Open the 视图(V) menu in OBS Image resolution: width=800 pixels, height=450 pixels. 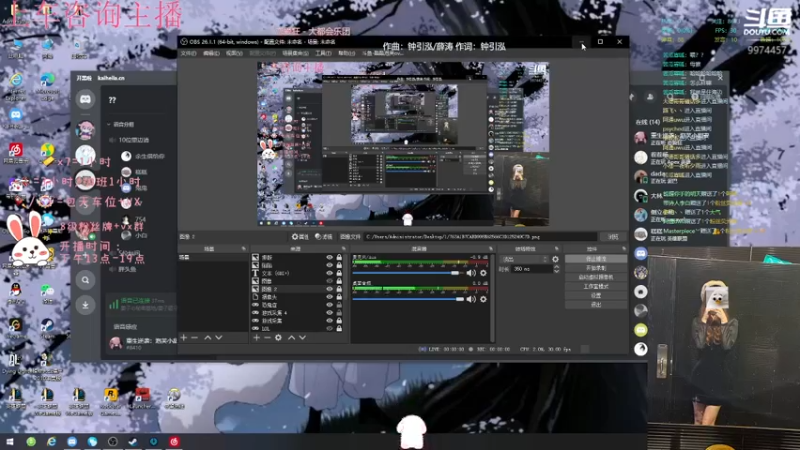[234, 53]
